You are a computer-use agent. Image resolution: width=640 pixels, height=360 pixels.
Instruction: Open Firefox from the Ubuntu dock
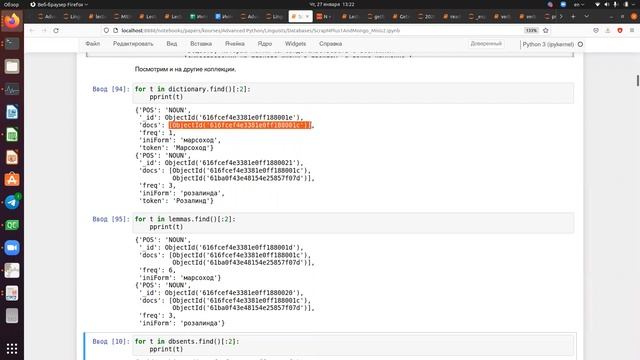[x=12, y=21]
